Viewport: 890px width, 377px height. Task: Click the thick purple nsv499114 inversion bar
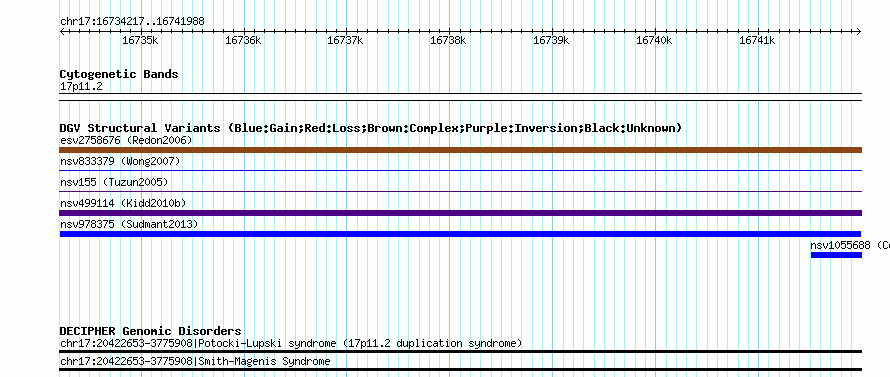pyautogui.click(x=461, y=213)
